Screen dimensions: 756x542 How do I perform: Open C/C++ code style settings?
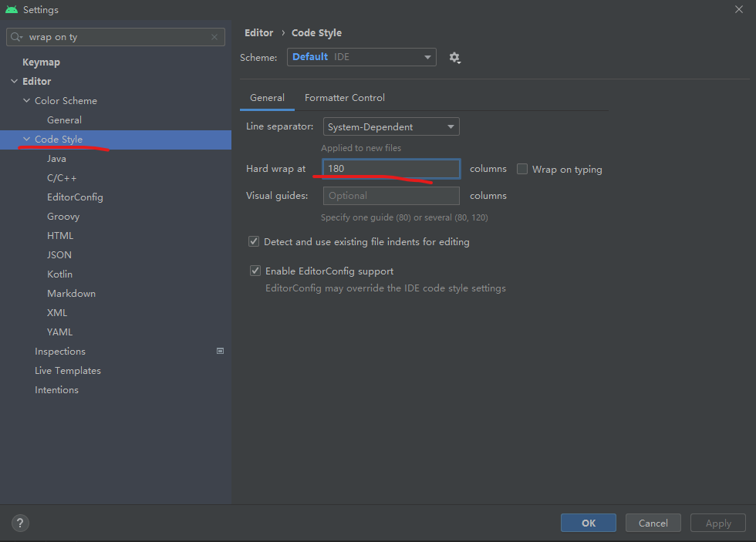(62, 178)
